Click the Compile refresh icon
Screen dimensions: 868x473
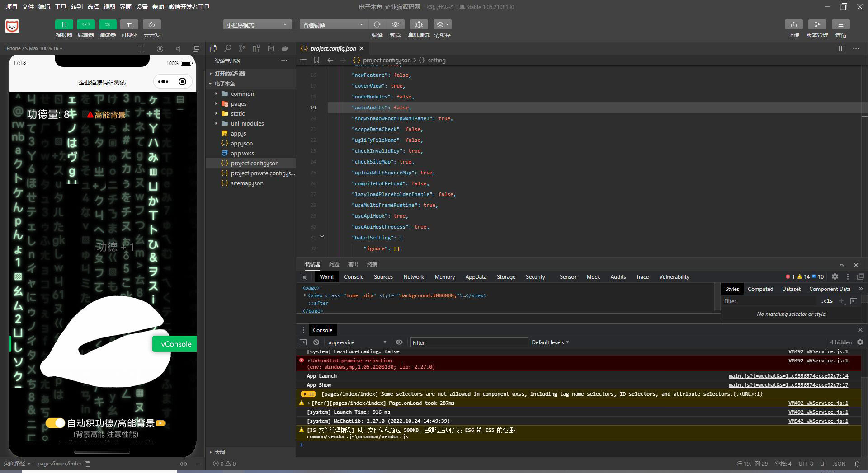coord(377,24)
